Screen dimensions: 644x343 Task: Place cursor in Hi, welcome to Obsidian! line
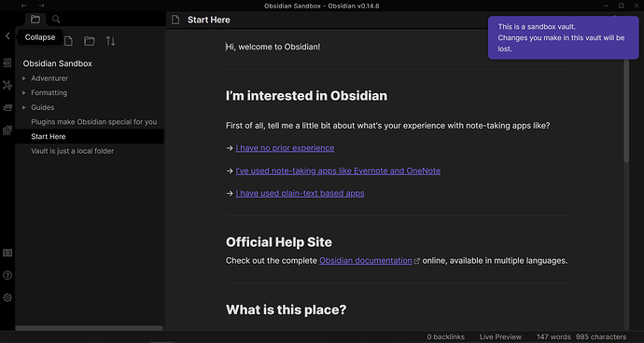click(273, 47)
